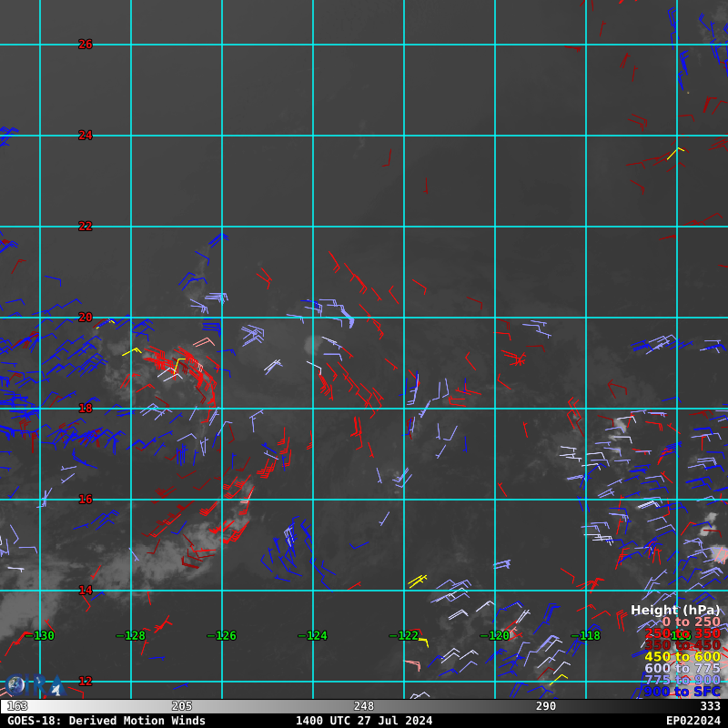Viewport: 728px width, 728px height.
Task: Click the globe in the CIRA logo
Action: pyautogui.click(x=15, y=685)
